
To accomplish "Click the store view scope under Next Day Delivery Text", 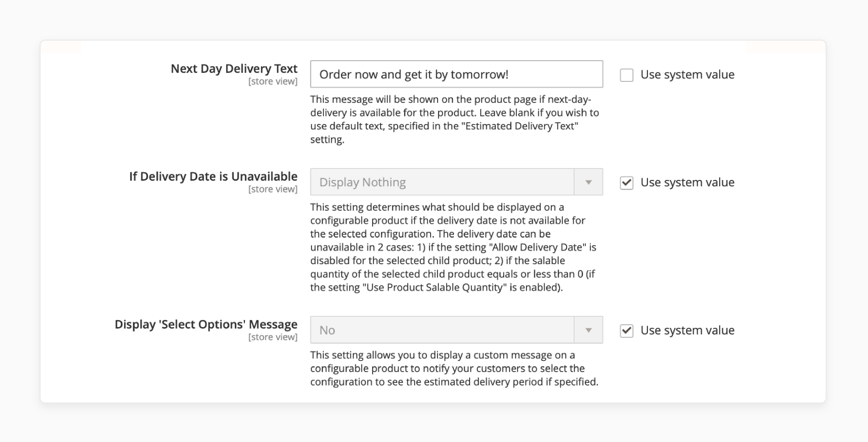I will (273, 81).
